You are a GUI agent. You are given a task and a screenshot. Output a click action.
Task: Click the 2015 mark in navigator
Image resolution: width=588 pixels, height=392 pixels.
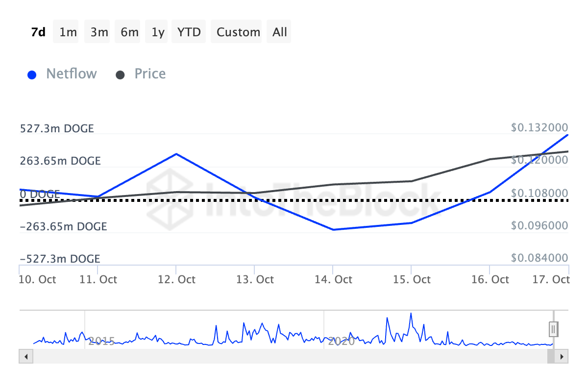pos(102,341)
